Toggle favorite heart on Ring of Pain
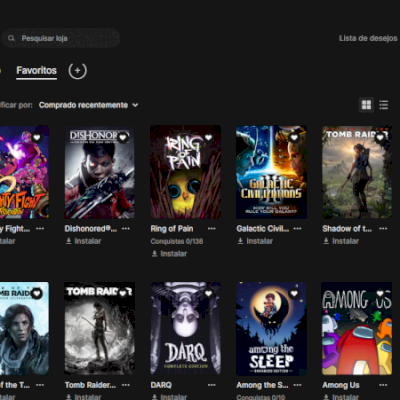 pos(209,137)
